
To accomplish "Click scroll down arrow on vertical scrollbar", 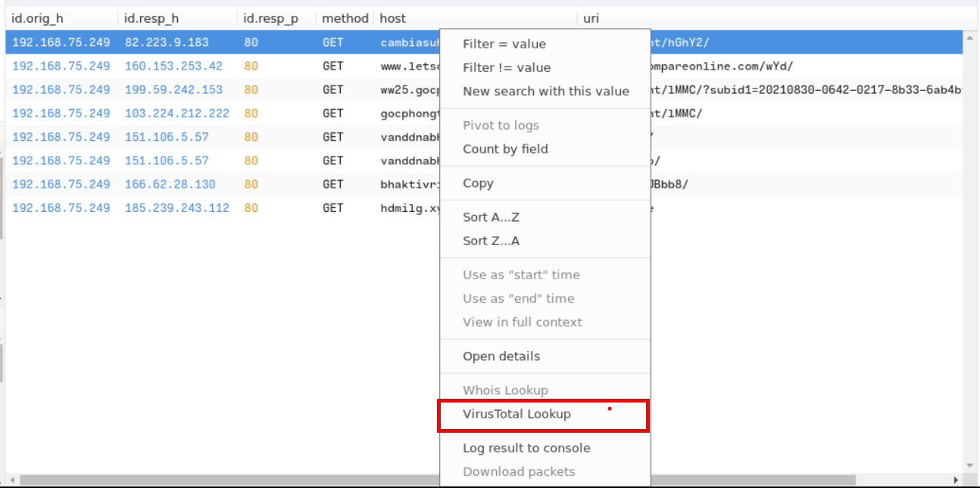I will pyautogui.click(x=970, y=465).
